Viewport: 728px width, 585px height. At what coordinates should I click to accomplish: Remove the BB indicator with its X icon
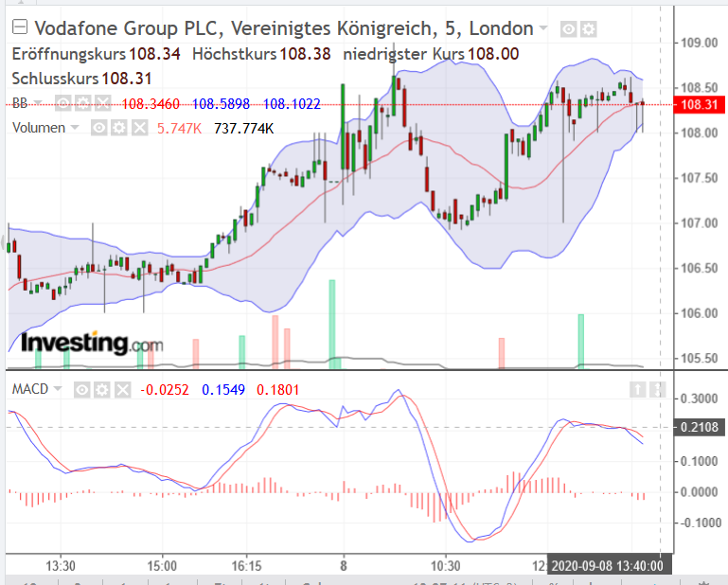[x=103, y=103]
